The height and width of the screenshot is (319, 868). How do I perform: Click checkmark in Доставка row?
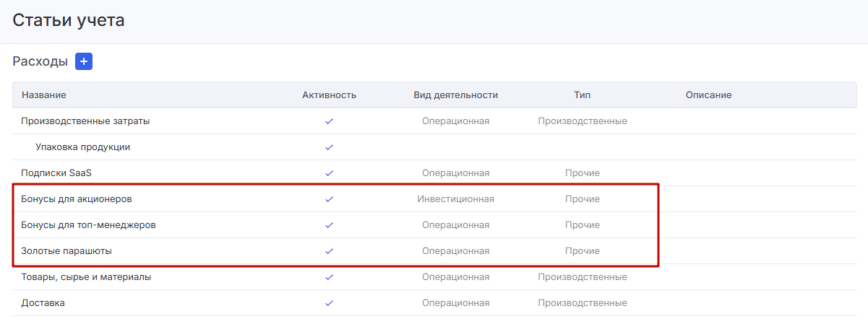329,303
